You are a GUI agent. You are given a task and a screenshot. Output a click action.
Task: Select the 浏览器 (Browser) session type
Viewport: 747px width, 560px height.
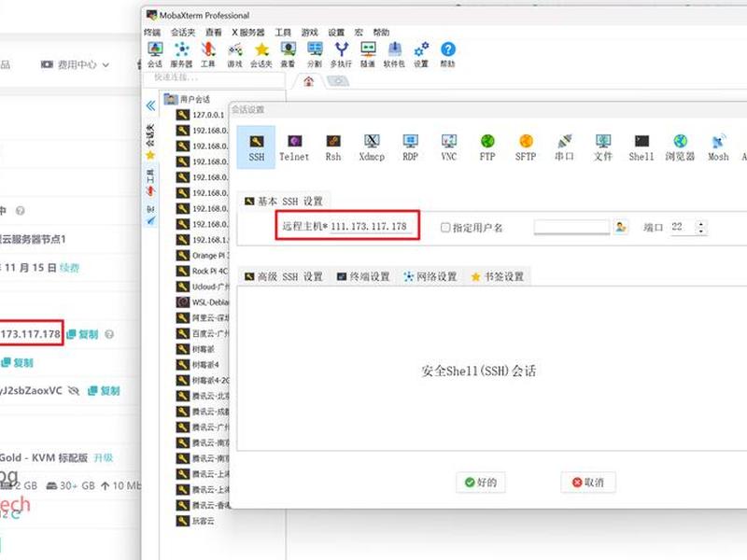tap(681, 147)
